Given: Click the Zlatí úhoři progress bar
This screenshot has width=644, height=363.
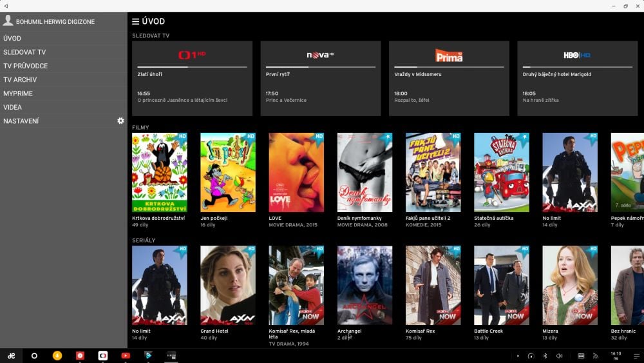Looking at the screenshot, I should (x=192, y=67).
